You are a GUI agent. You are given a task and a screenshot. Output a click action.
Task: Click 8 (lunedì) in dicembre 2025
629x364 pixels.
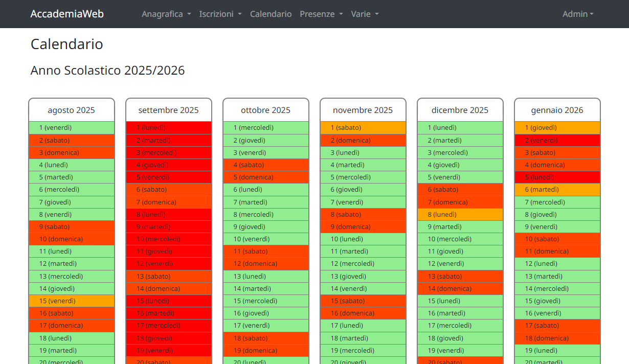460,215
